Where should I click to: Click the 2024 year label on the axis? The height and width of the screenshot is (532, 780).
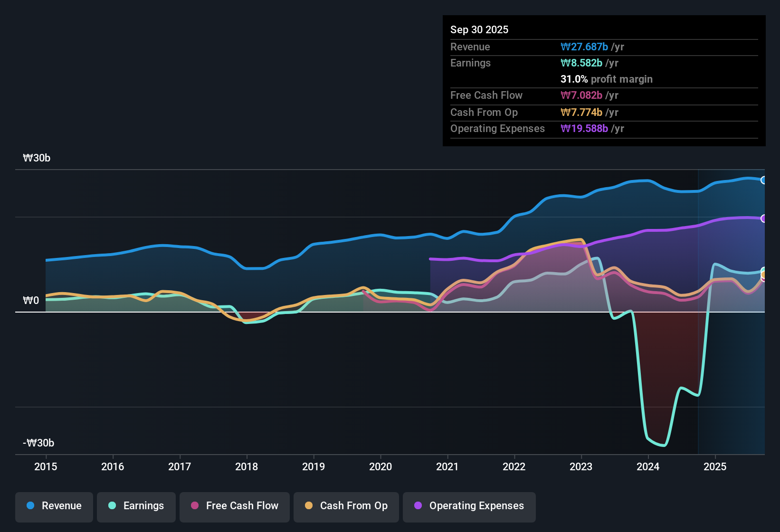click(x=648, y=467)
